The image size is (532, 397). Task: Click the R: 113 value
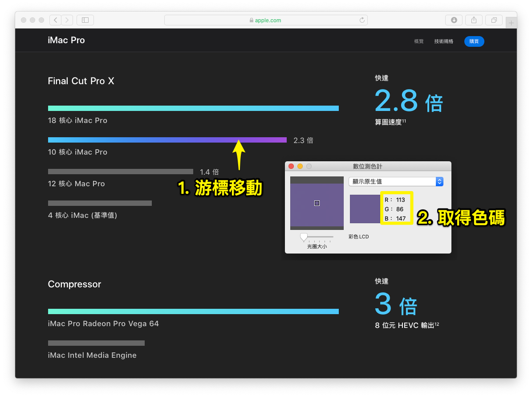(395, 200)
